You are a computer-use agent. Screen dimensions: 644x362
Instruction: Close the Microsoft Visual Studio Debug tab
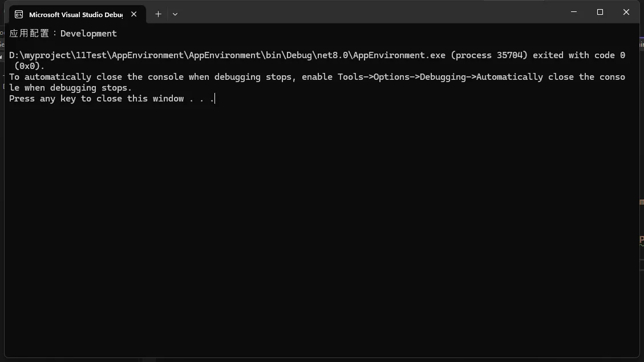coord(134,14)
